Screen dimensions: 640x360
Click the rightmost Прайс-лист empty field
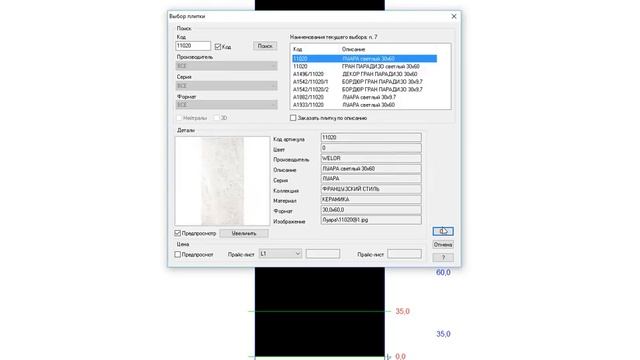click(404, 254)
